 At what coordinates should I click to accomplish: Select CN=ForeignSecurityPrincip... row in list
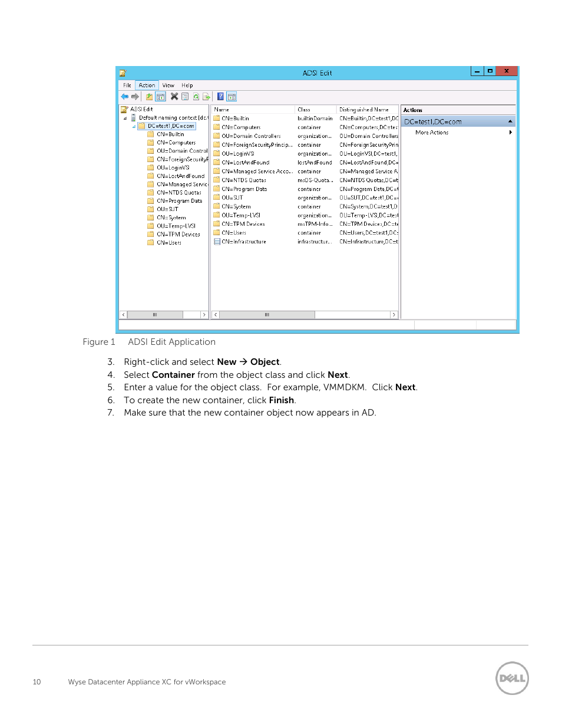(x=305, y=144)
